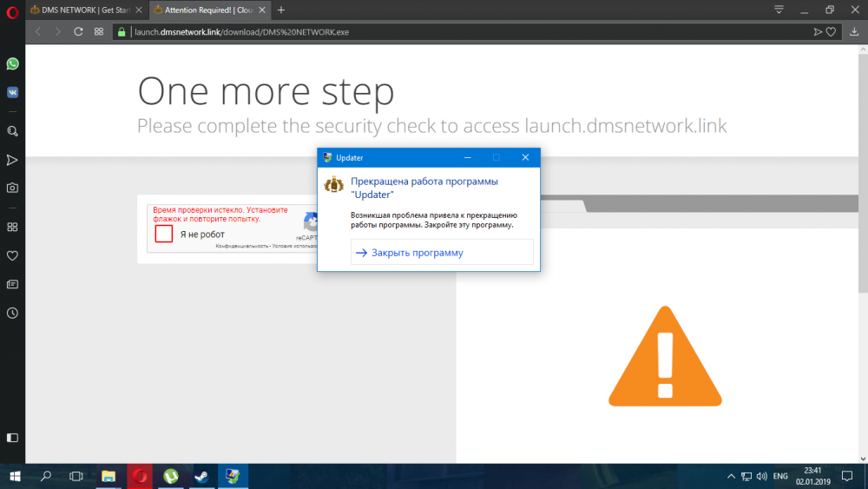Viewport: 868px width, 489px height.
Task: Click the address bar URL field
Action: pyautogui.click(x=434, y=31)
